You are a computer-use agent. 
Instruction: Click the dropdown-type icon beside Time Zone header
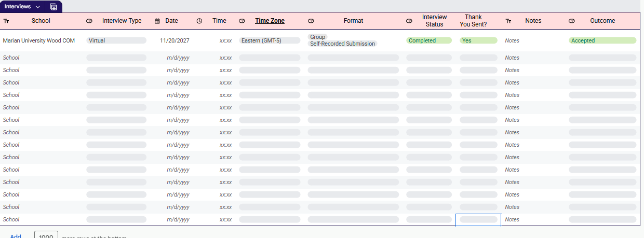[242, 21]
